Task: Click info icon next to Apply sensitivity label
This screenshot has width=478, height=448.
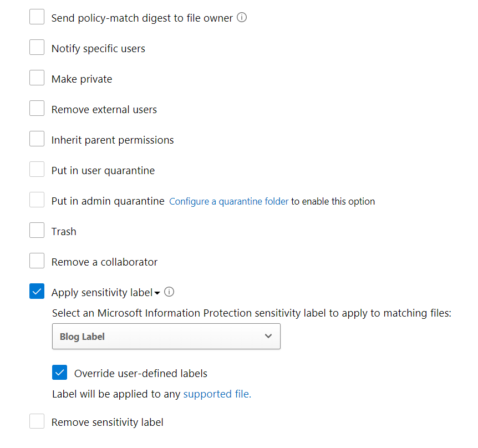Action: point(170,292)
